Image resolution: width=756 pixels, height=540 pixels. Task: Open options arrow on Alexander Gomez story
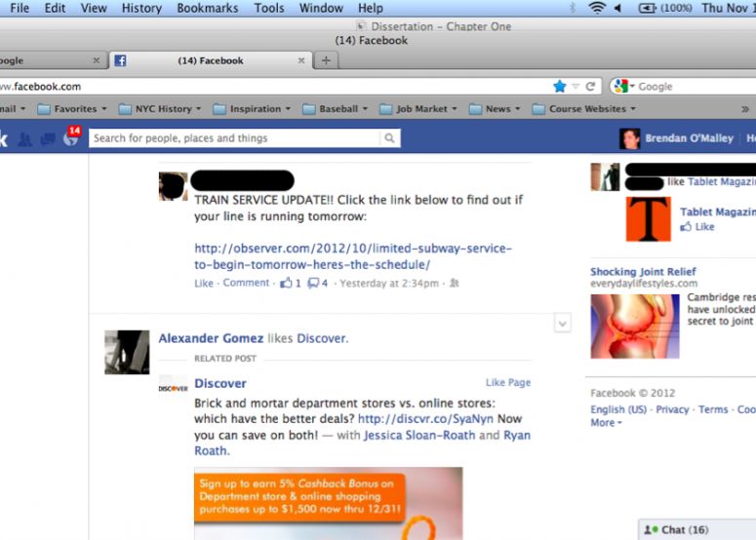pos(562,323)
